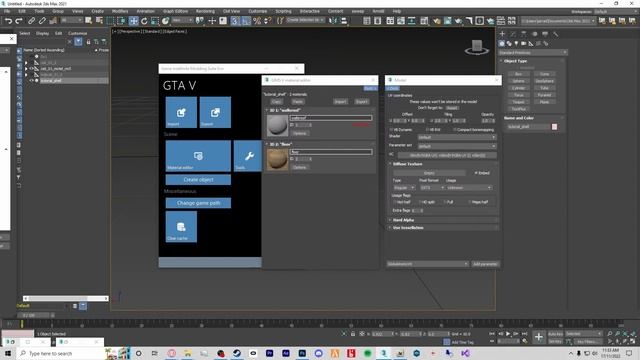Select the Cameras category icon in Create panel
Image resolution: width=640 pixels, height=360 pixels.
pyautogui.click(x=524, y=43)
